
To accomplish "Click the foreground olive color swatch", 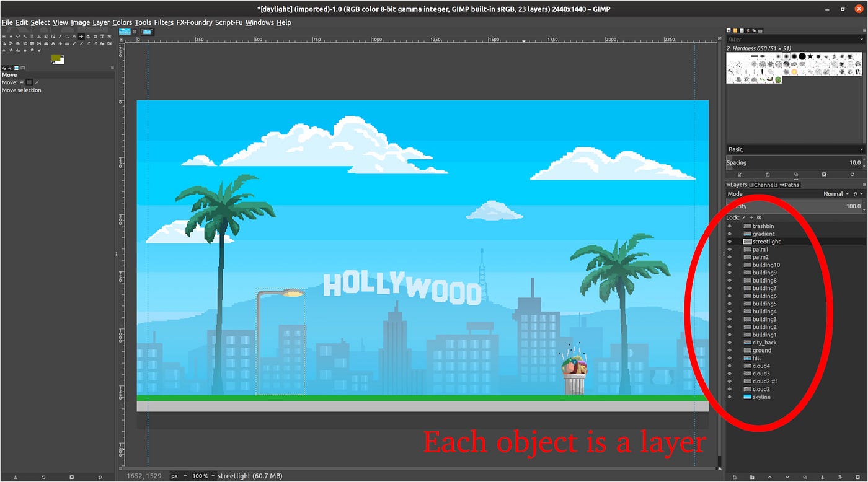I will 56,58.
